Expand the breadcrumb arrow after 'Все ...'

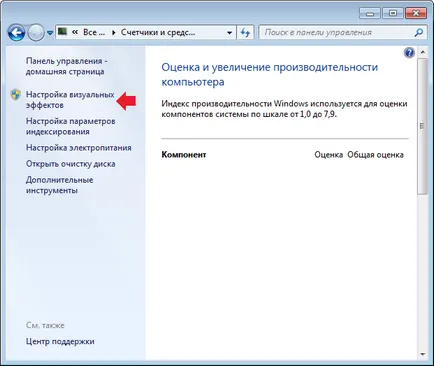tap(114, 33)
